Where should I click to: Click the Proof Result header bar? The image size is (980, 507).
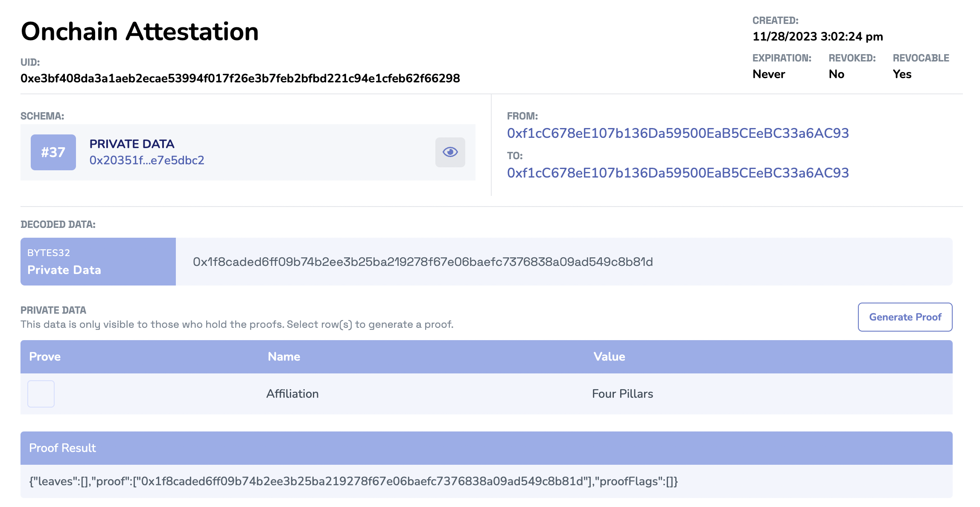tap(486, 448)
